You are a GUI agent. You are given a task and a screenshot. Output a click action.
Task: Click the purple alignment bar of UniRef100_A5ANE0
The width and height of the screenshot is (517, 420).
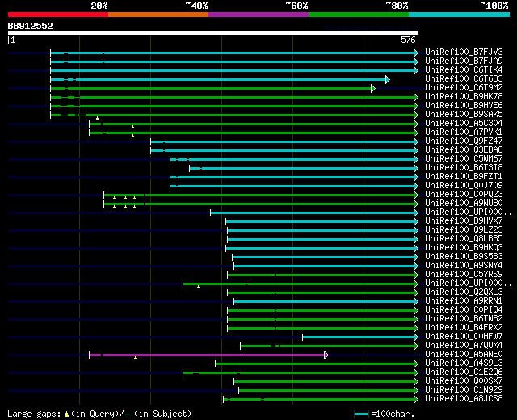point(207,355)
